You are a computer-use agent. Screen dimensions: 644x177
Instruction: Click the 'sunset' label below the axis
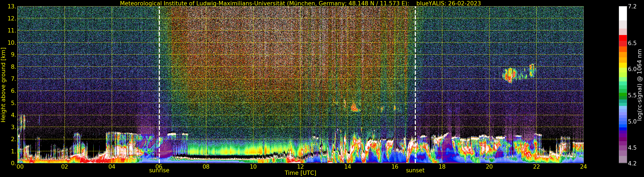415,171
